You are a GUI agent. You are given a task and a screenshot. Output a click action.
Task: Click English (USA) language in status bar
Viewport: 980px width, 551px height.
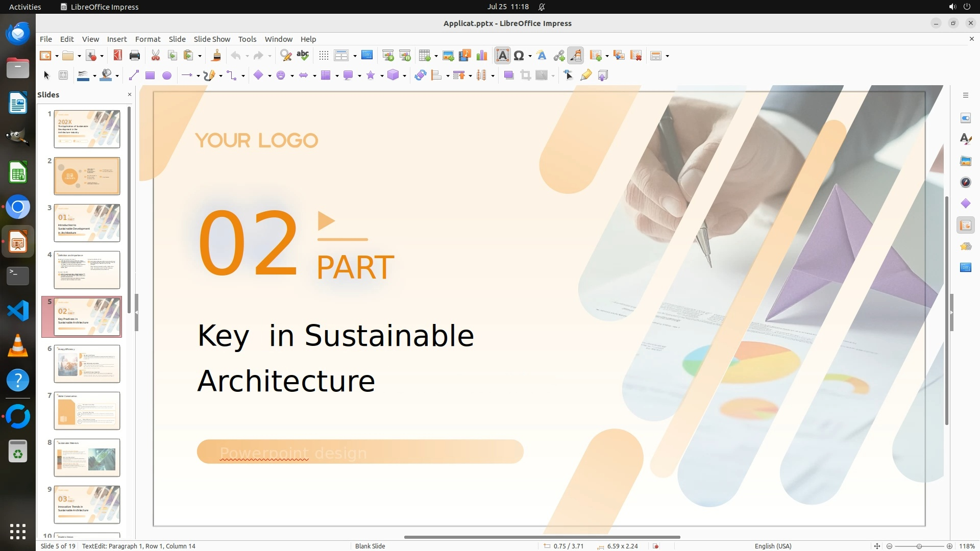point(773,546)
